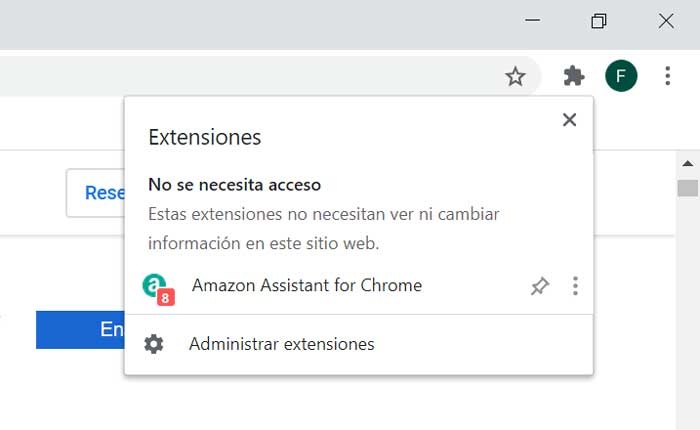Restore down the Chrome window

[599, 20]
